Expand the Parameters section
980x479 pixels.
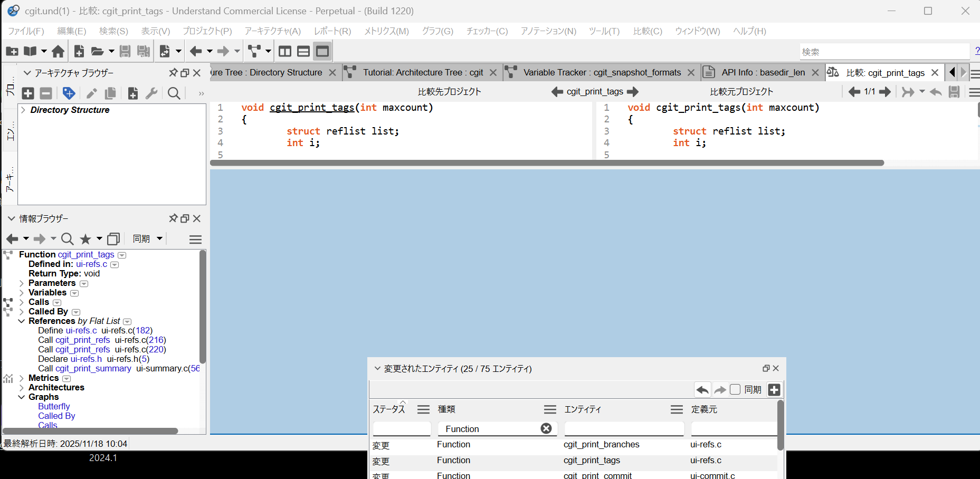[x=22, y=283]
